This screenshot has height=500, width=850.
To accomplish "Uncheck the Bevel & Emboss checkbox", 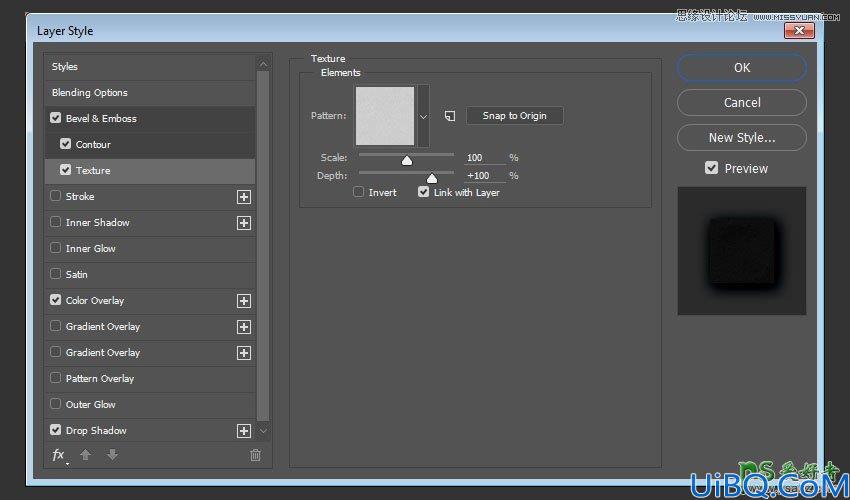I will (x=55, y=118).
